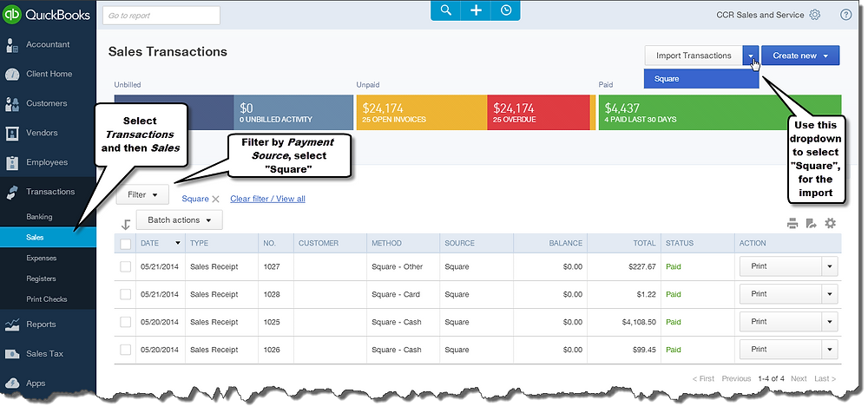Select the Sales submenu item
This screenshot has width=868, height=413.
click(x=48, y=238)
